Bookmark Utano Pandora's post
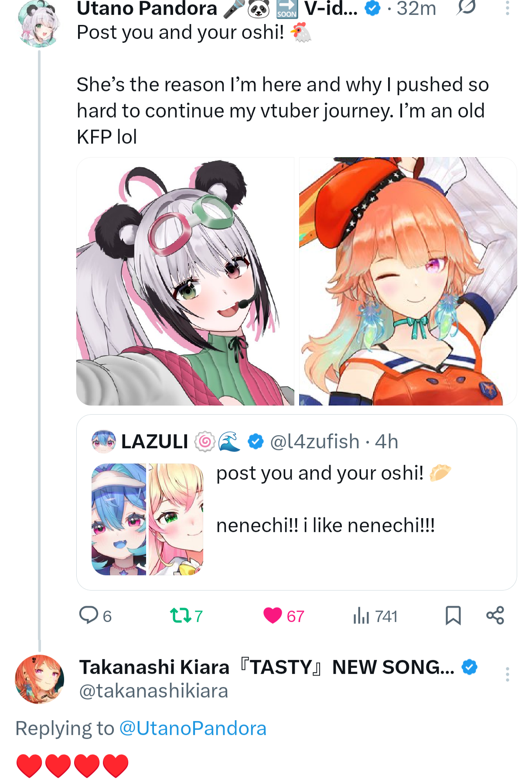Screen dimensions: 532x783 [x=453, y=615]
